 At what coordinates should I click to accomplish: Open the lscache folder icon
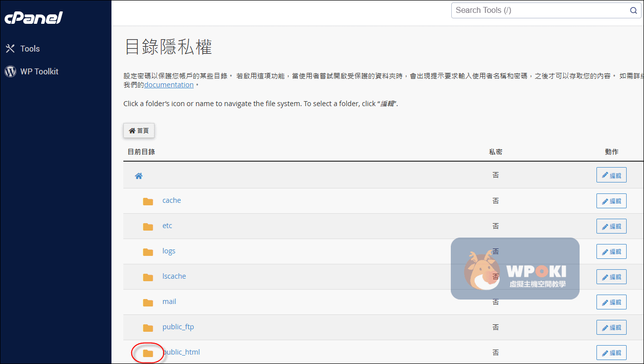[x=148, y=277]
